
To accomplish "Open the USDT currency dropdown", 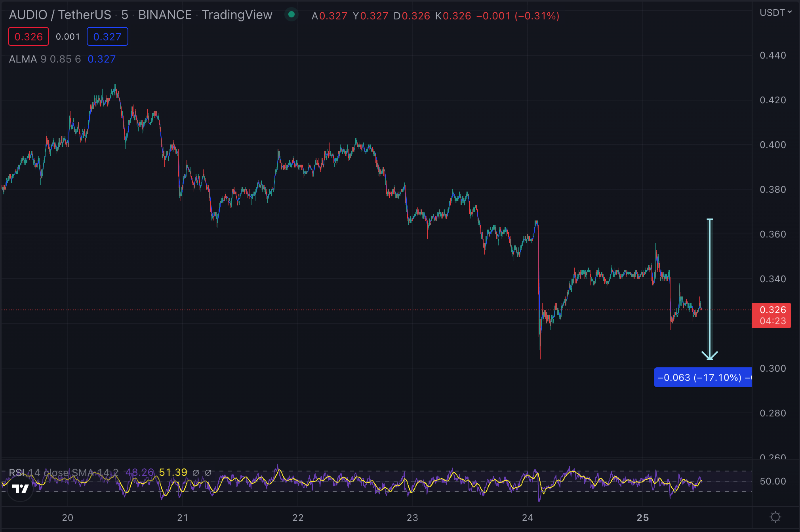I will pyautogui.click(x=775, y=13).
